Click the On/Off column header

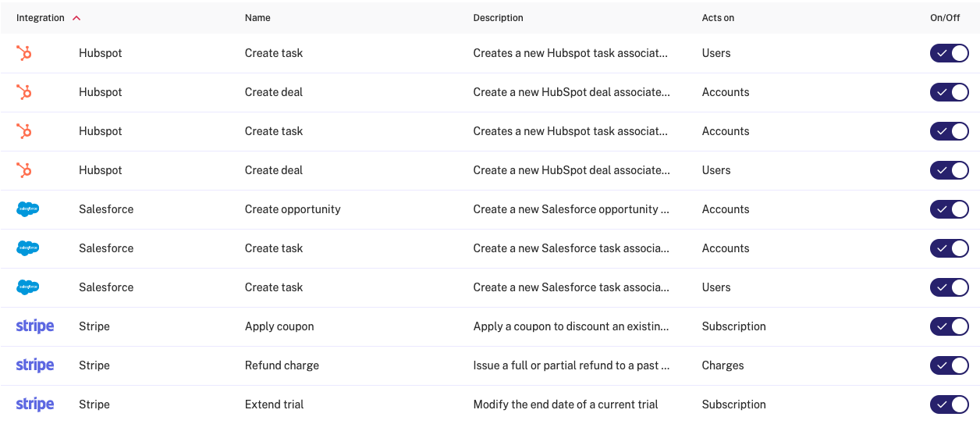click(945, 18)
